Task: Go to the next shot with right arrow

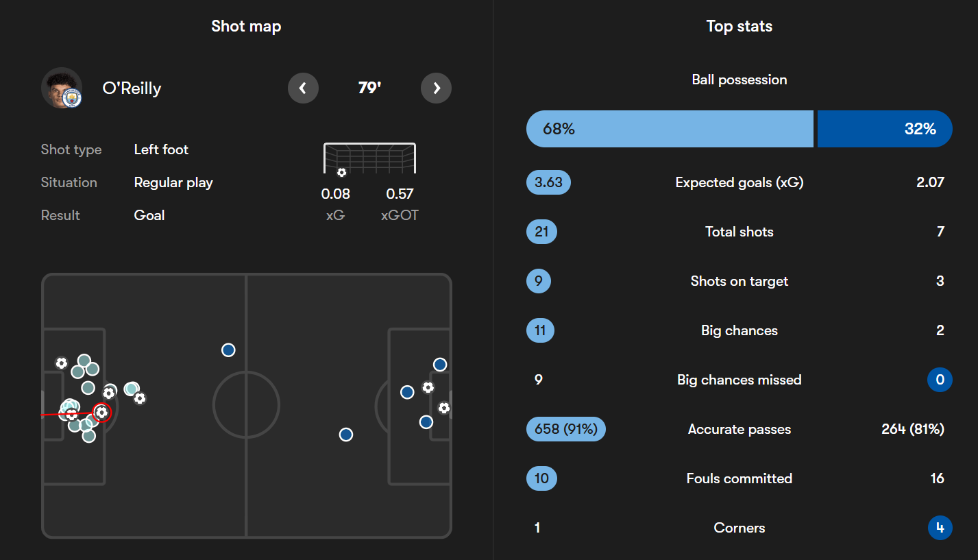Action: (x=436, y=88)
